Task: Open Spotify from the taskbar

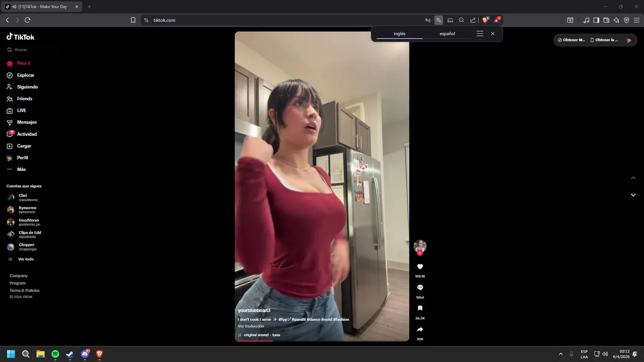Action: click(55, 354)
